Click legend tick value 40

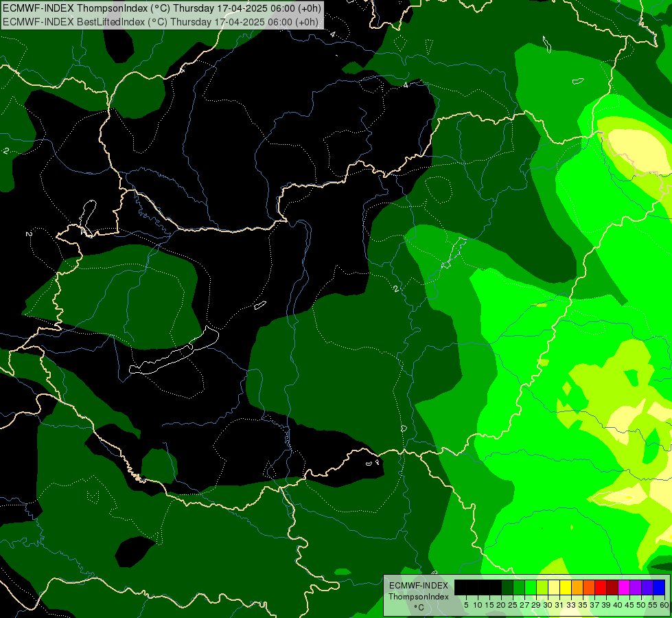[618, 605]
